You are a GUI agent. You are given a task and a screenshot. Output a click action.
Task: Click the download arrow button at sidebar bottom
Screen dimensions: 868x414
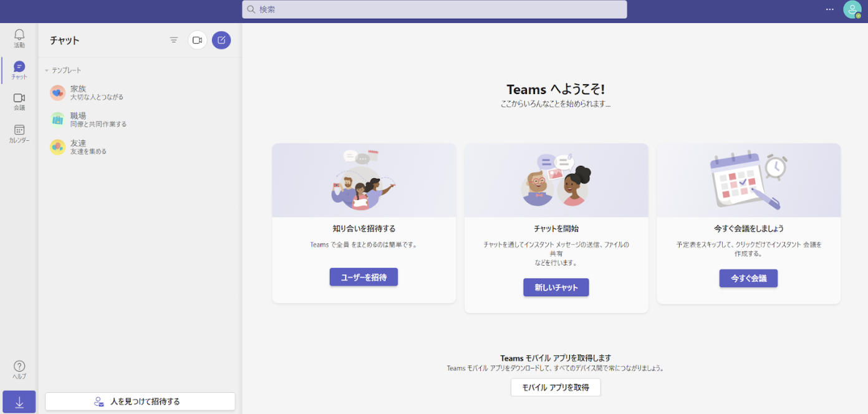[x=19, y=402]
